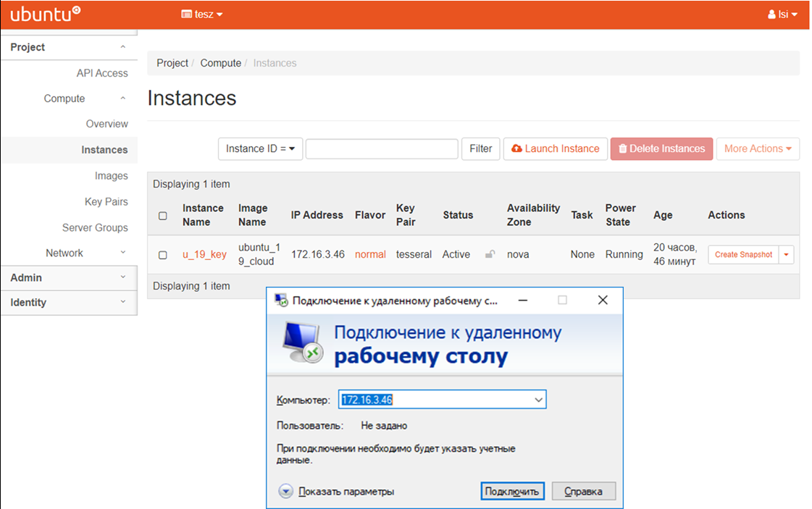Open Server Groups in the sidebar
The width and height of the screenshot is (812, 509).
(95, 227)
